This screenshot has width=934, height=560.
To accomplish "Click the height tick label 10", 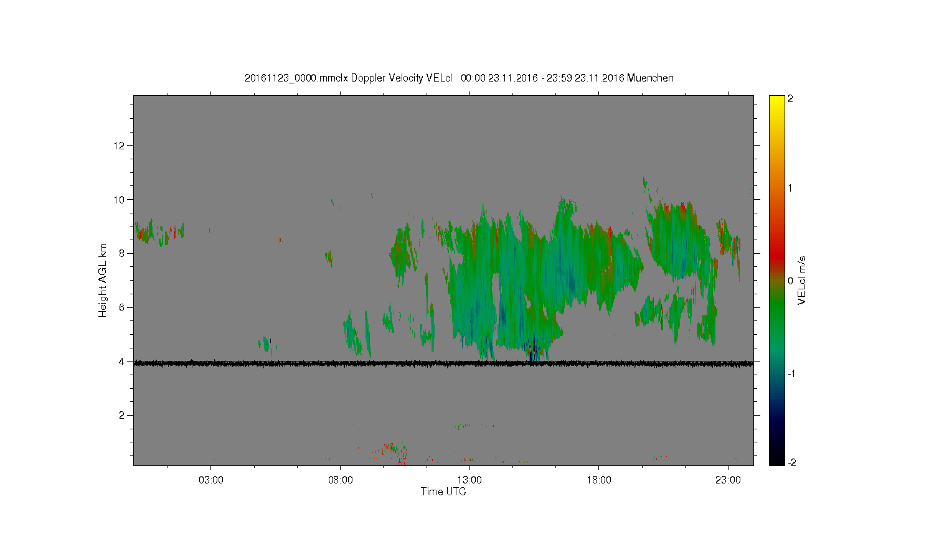I will [120, 200].
